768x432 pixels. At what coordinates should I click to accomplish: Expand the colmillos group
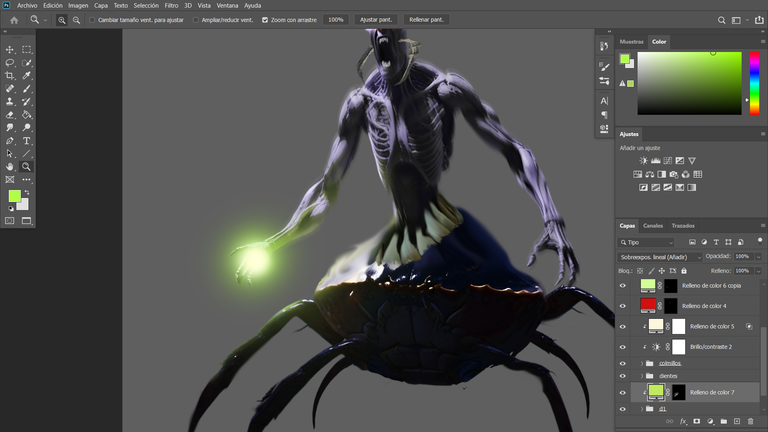coord(642,363)
